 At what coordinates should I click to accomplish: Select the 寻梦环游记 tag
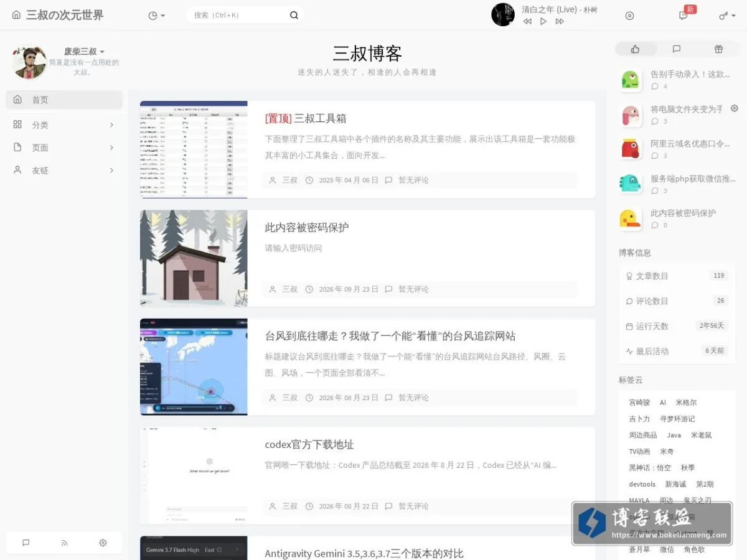tap(677, 419)
